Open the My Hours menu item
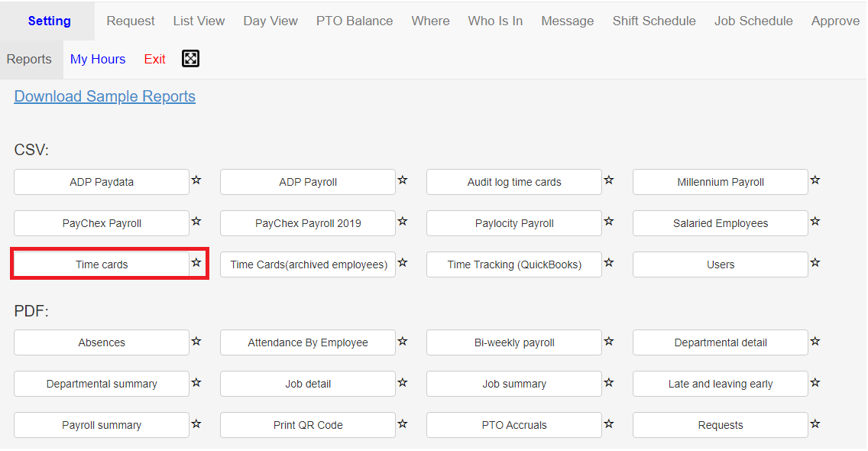 [98, 60]
